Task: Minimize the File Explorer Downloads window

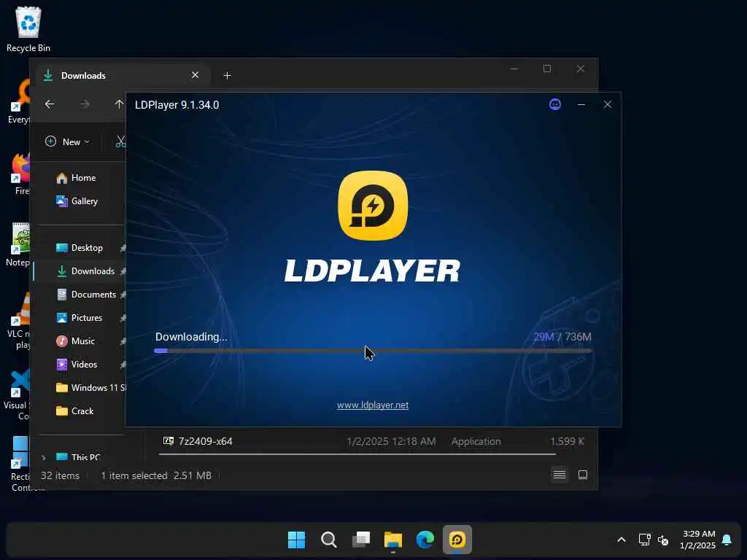Action: click(514, 69)
